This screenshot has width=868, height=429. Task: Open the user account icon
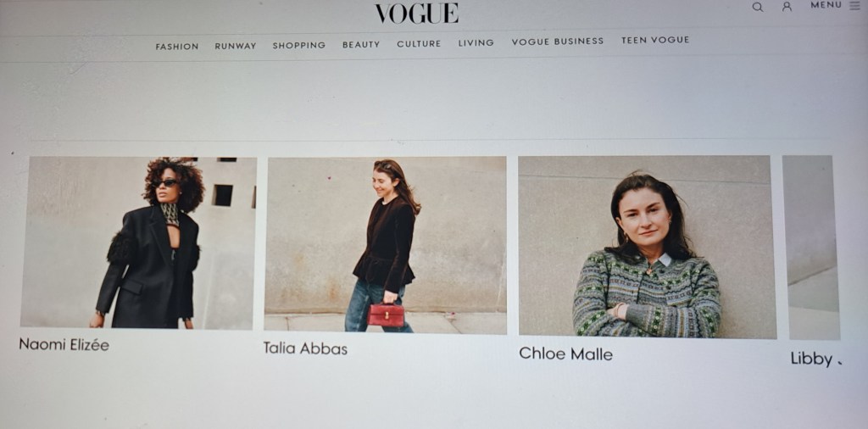coord(787,7)
